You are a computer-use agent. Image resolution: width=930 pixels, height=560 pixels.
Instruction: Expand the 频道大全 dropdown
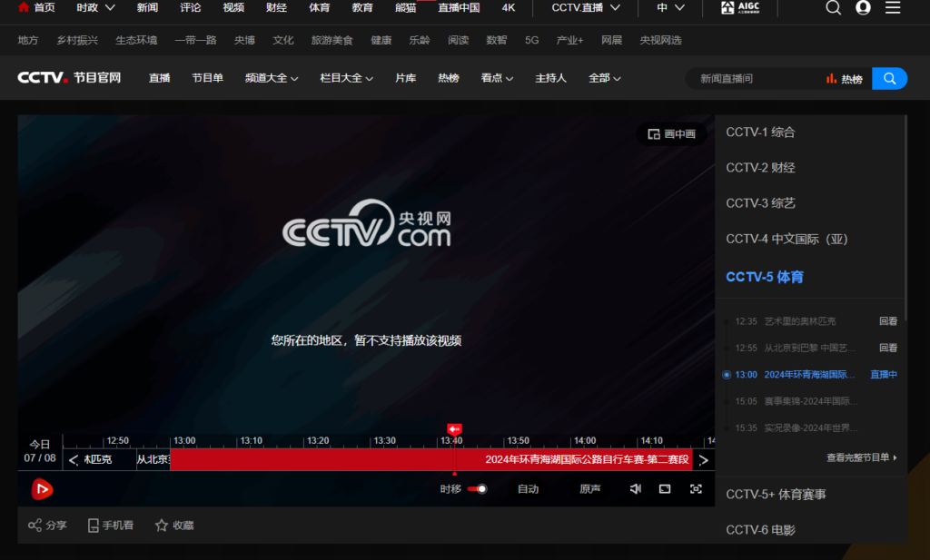[x=272, y=78]
